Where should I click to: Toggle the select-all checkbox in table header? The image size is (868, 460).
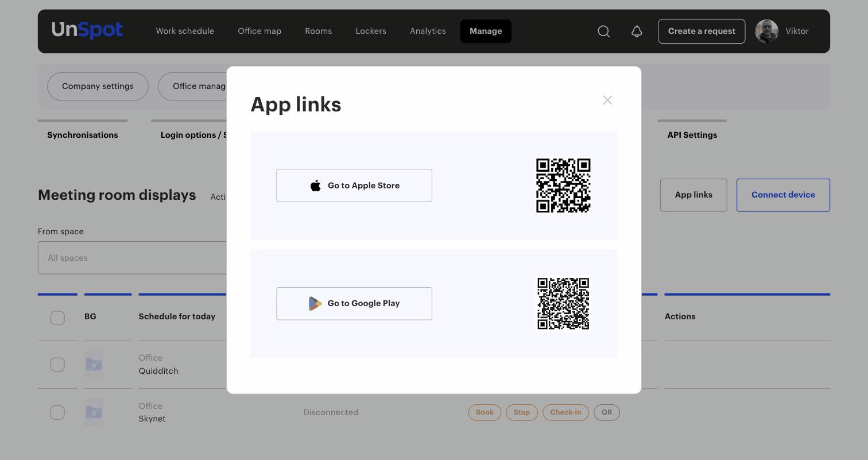coord(57,318)
